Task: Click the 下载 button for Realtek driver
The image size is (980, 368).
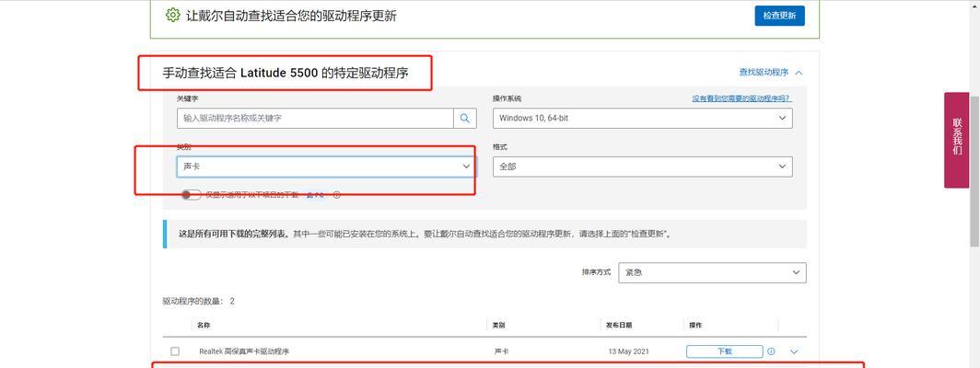Action: click(x=724, y=351)
